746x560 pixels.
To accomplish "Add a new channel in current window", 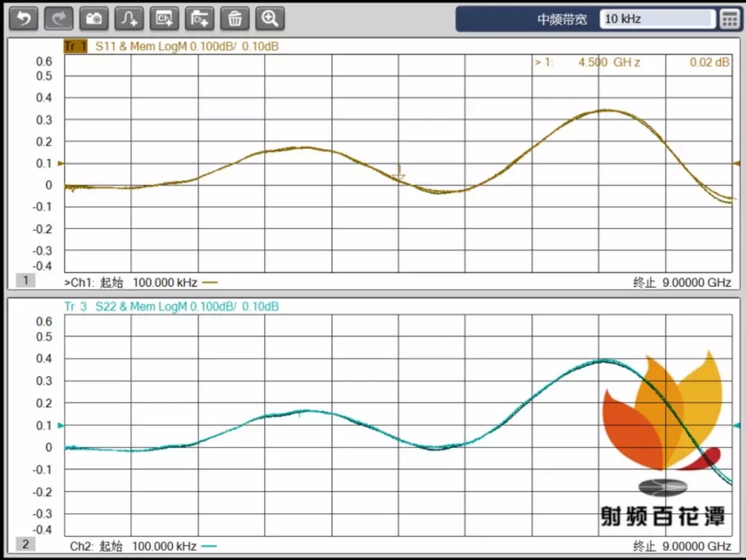I will (164, 19).
